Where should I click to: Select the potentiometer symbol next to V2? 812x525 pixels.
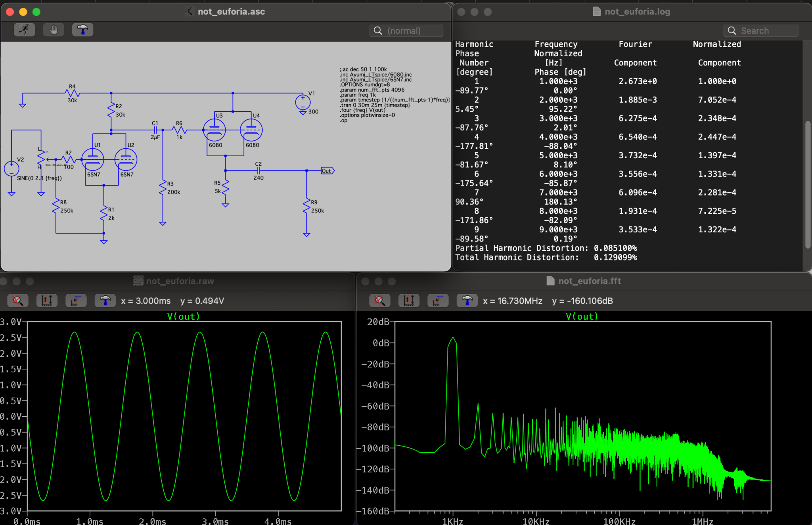41,158
